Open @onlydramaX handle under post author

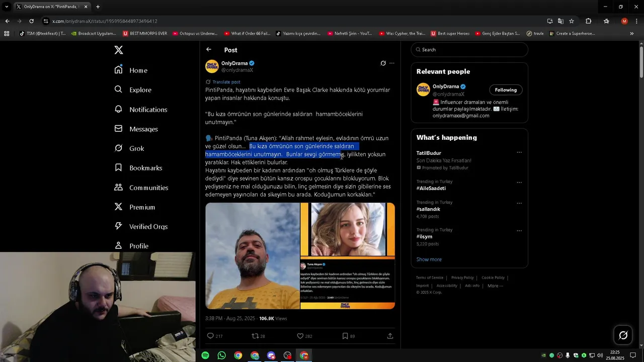(237, 70)
